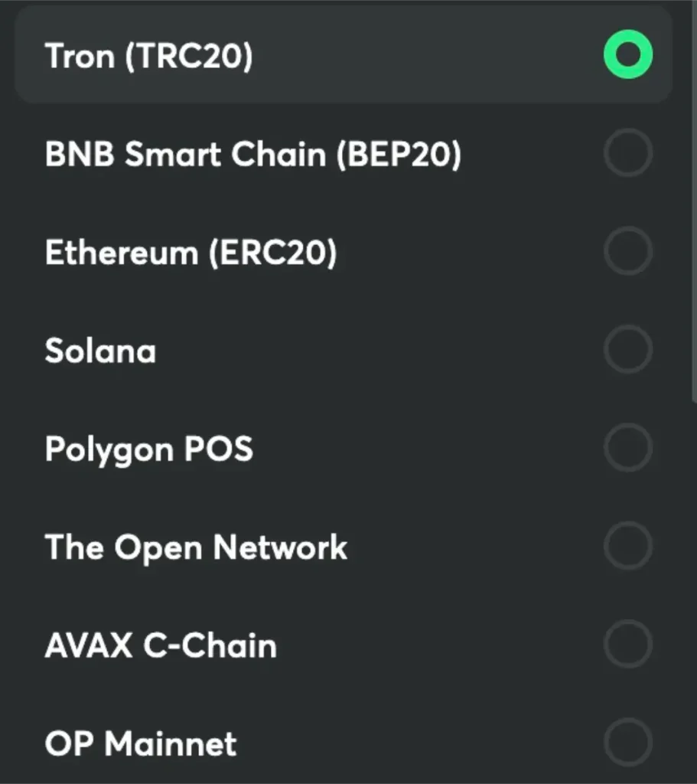Click the BNB Smart Chain (BEP20) label text
Image resolution: width=697 pixels, height=784 pixels.
coord(252,154)
